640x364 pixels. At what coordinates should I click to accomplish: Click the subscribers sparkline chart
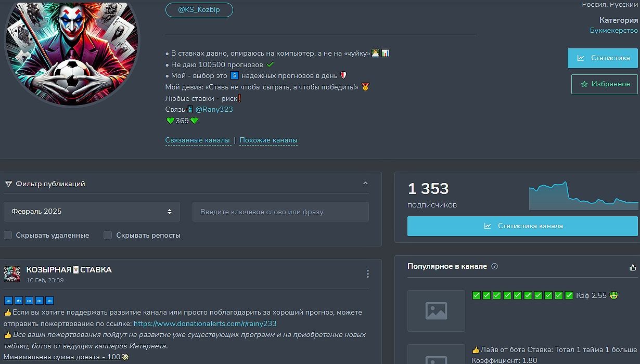point(583,196)
